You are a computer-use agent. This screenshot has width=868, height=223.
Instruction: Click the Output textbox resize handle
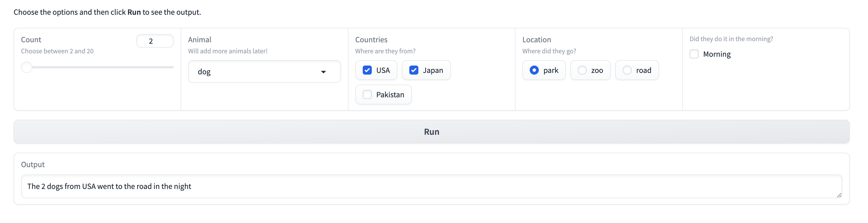pyautogui.click(x=839, y=195)
